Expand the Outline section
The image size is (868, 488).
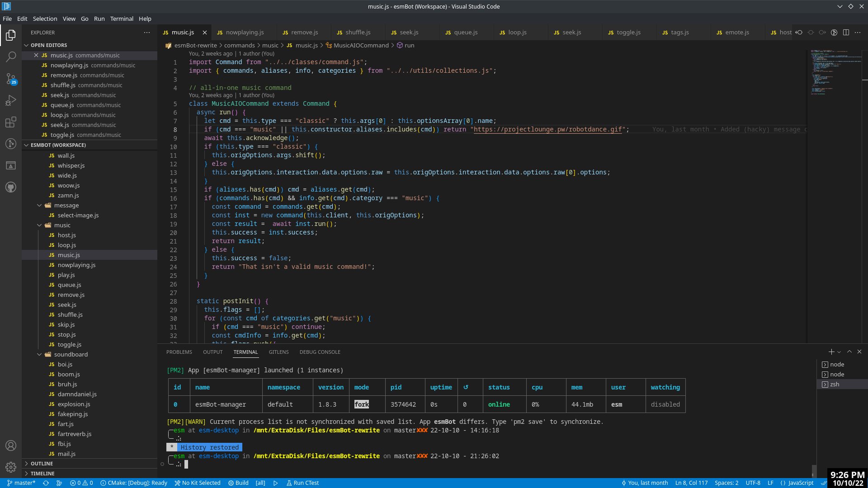[42, 464]
